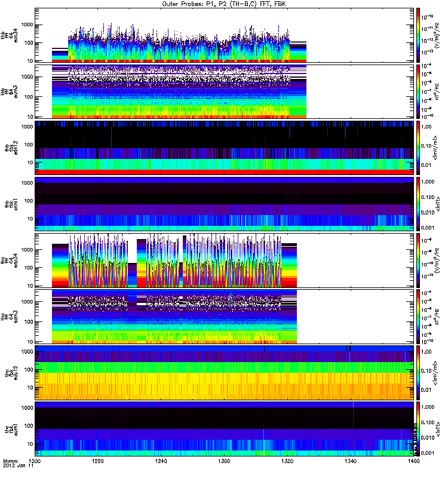The height and width of the screenshot is (478, 448).
Task: Click the 'thc fbk edc12' y-axis title
Action: click(x=11, y=373)
